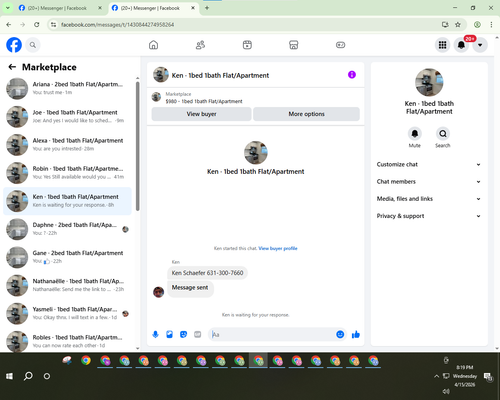The height and width of the screenshot is (400, 500).
Task: Open the Facebook search magnifier
Action: [33, 45]
